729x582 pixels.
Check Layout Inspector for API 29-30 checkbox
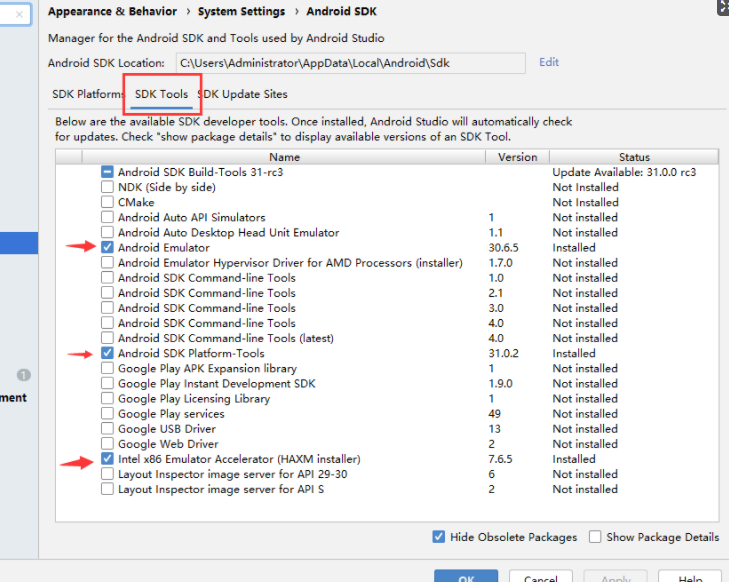pos(107,474)
